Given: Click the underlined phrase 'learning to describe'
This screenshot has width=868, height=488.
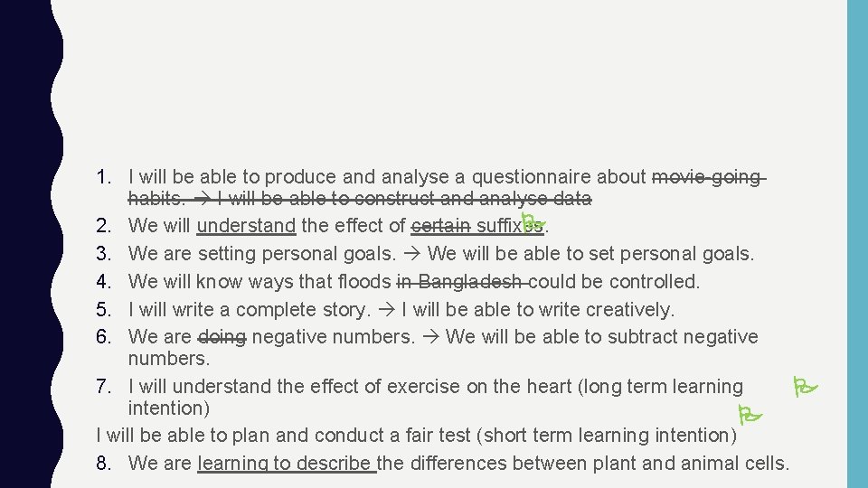Looking at the screenshot, I should click(284, 464).
